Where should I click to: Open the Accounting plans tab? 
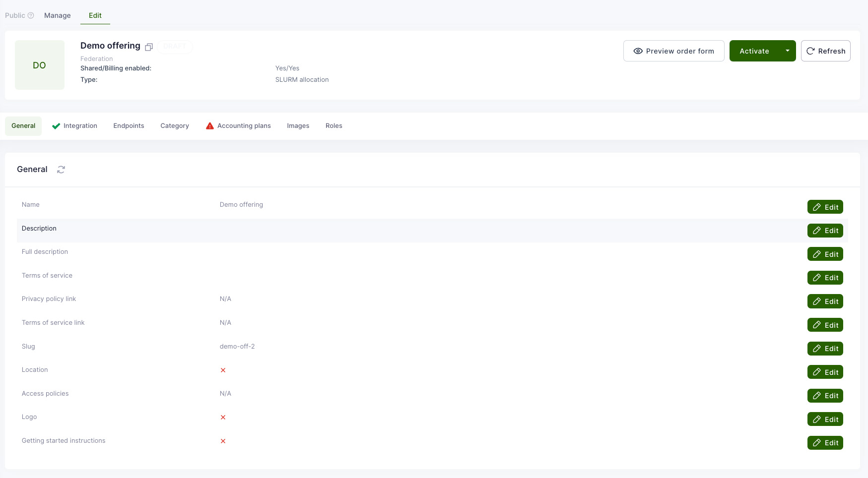[239, 126]
